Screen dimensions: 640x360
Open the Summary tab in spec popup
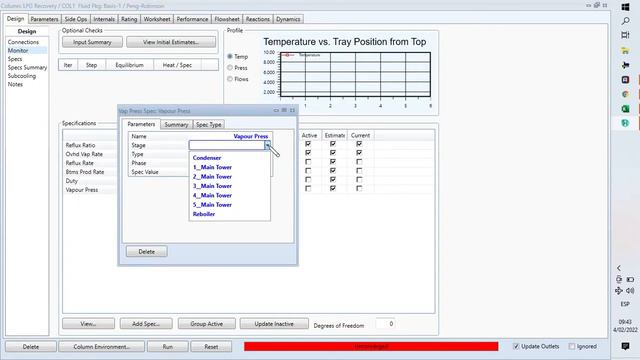[176, 124]
